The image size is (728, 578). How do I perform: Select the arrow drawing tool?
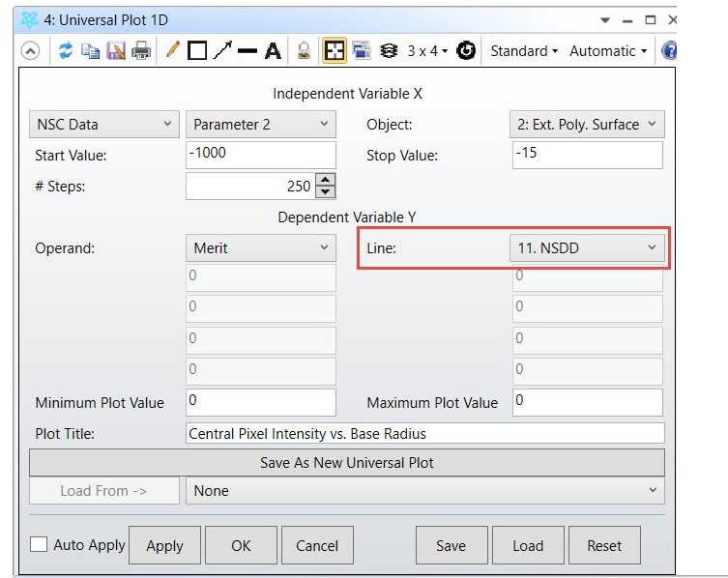click(x=222, y=50)
